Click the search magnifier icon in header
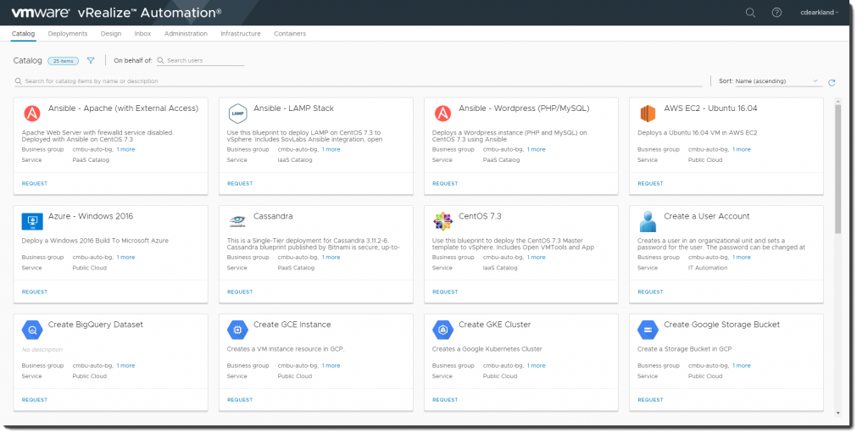The image size is (868, 444). (x=750, y=13)
